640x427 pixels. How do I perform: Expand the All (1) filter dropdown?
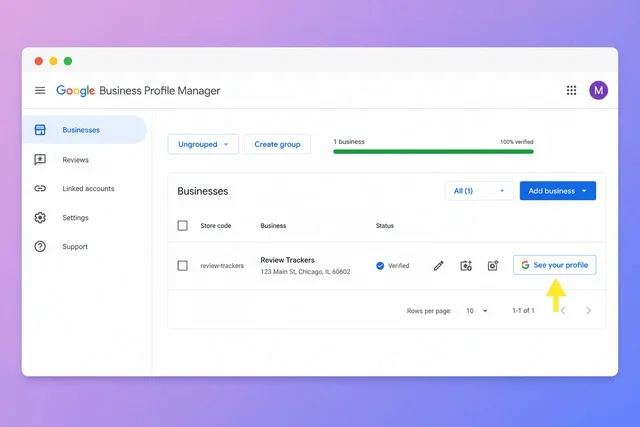tap(479, 191)
